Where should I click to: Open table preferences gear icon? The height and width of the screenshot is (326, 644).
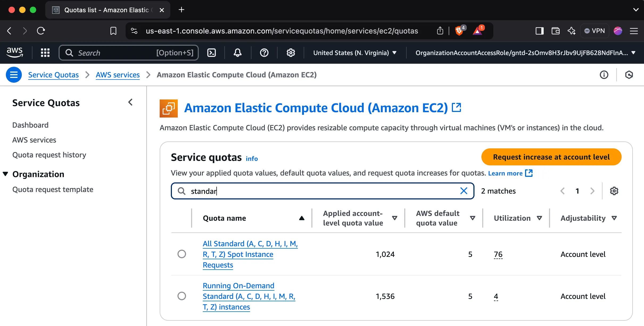point(614,191)
